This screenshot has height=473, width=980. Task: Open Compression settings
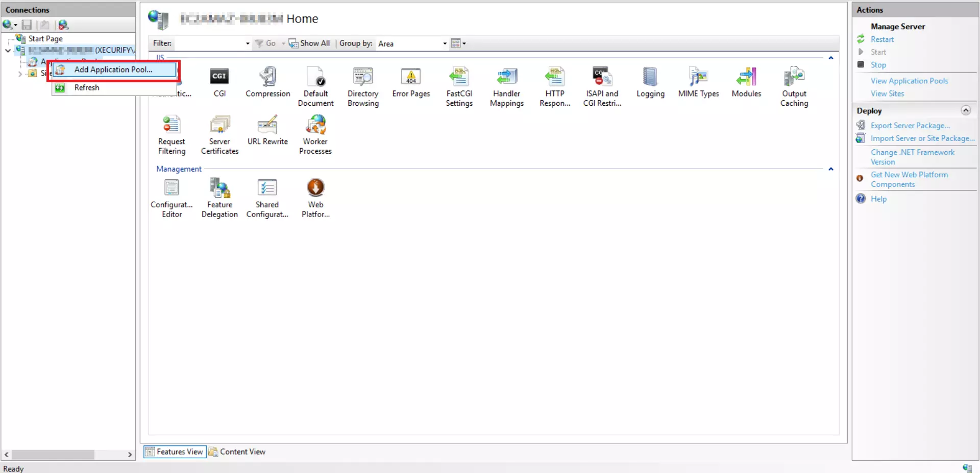coord(267,82)
